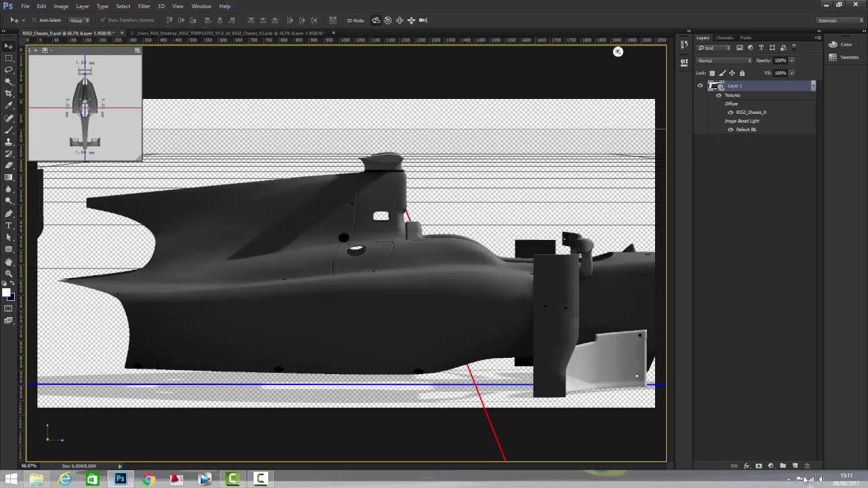Open the Color panel

point(841,45)
